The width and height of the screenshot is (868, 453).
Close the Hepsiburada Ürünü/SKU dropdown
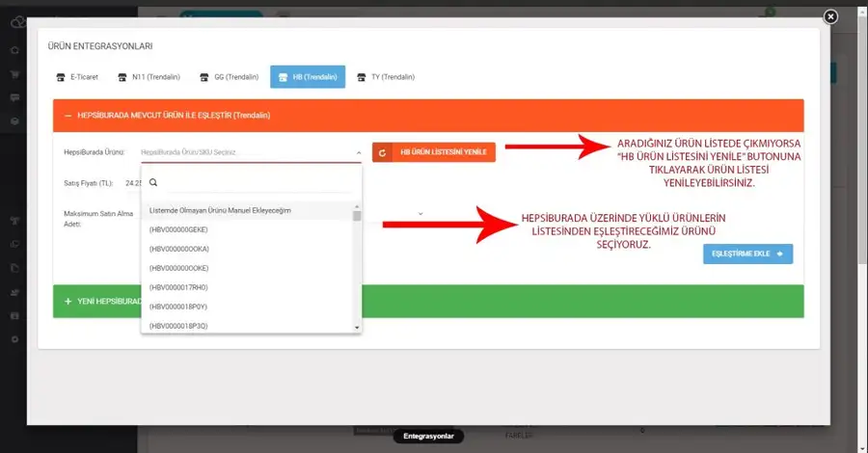tap(359, 152)
